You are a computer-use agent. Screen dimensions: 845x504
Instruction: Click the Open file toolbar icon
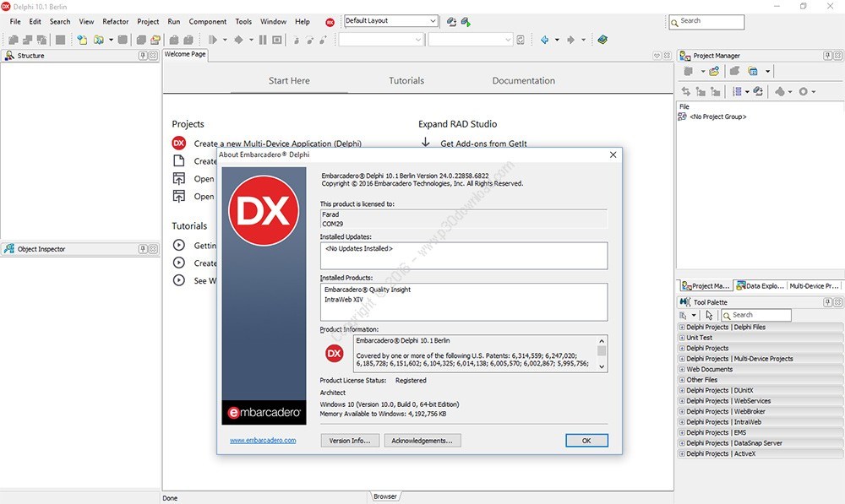coord(99,40)
